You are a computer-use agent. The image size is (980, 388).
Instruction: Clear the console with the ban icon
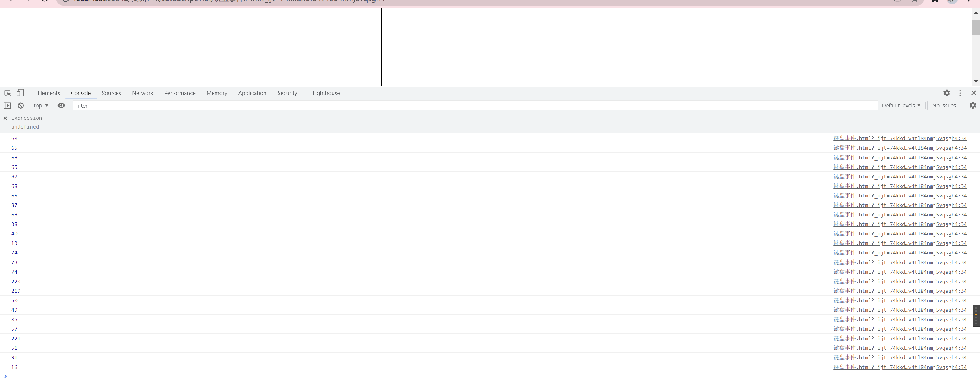pyautogui.click(x=21, y=105)
